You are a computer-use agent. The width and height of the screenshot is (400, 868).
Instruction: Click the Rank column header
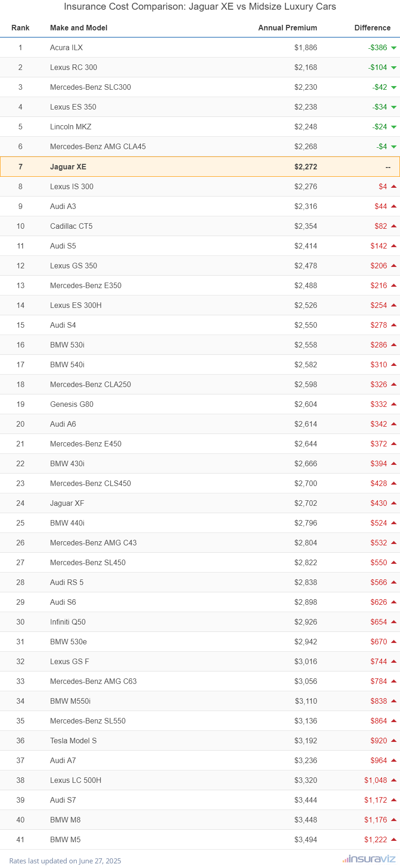tap(20, 28)
